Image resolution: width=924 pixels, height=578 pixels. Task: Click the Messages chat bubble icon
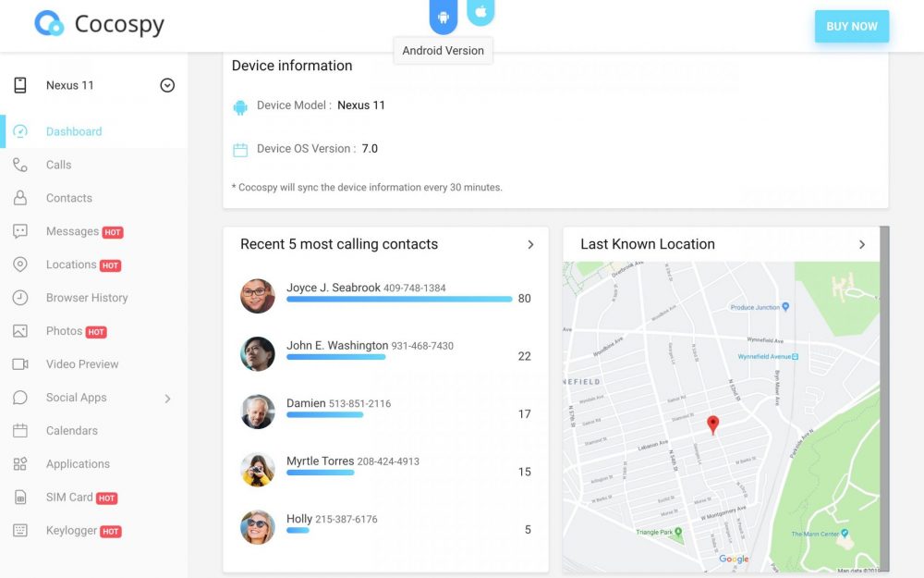pyautogui.click(x=20, y=231)
